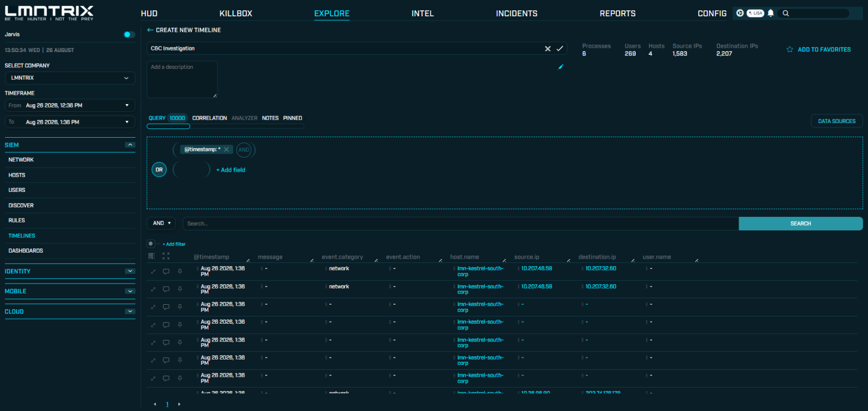Open the notifications bell
868x411 pixels.
coord(770,13)
